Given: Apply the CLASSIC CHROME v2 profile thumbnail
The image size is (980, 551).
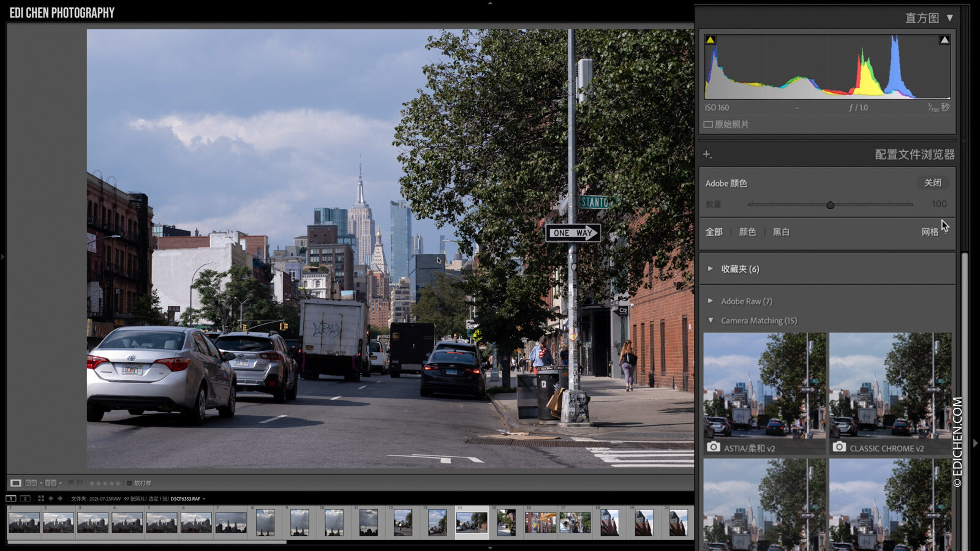Looking at the screenshot, I should click(890, 394).
